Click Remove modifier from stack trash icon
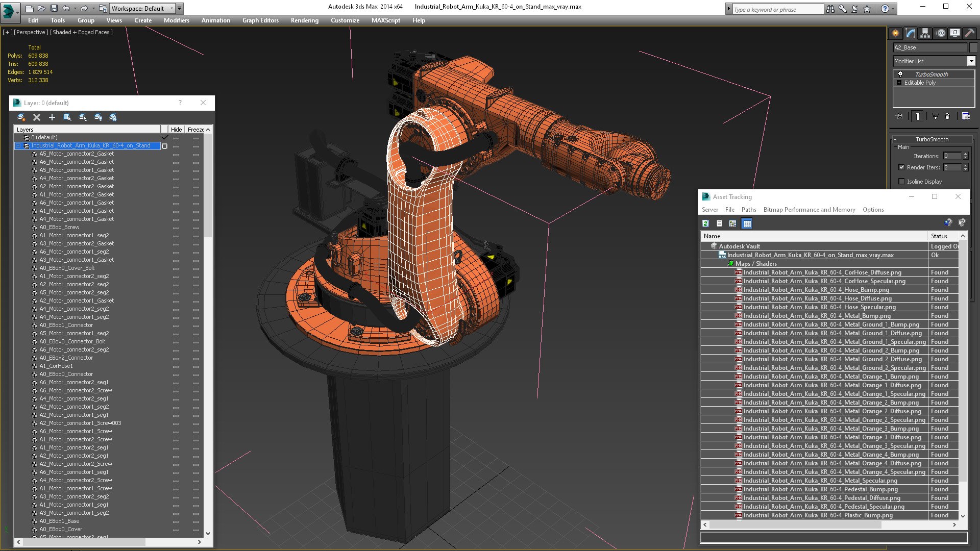Screen dimensions: 980x551 click(947, 116)
